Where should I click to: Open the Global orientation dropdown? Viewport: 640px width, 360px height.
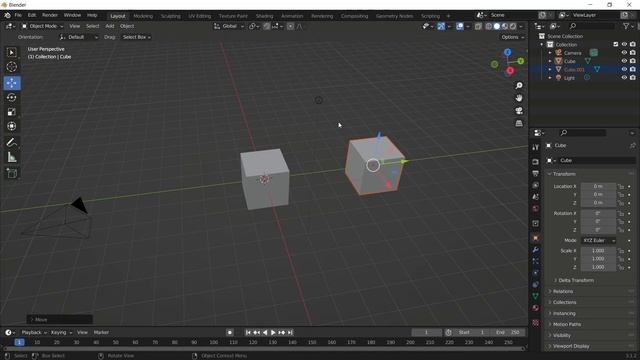pos(229,26)
